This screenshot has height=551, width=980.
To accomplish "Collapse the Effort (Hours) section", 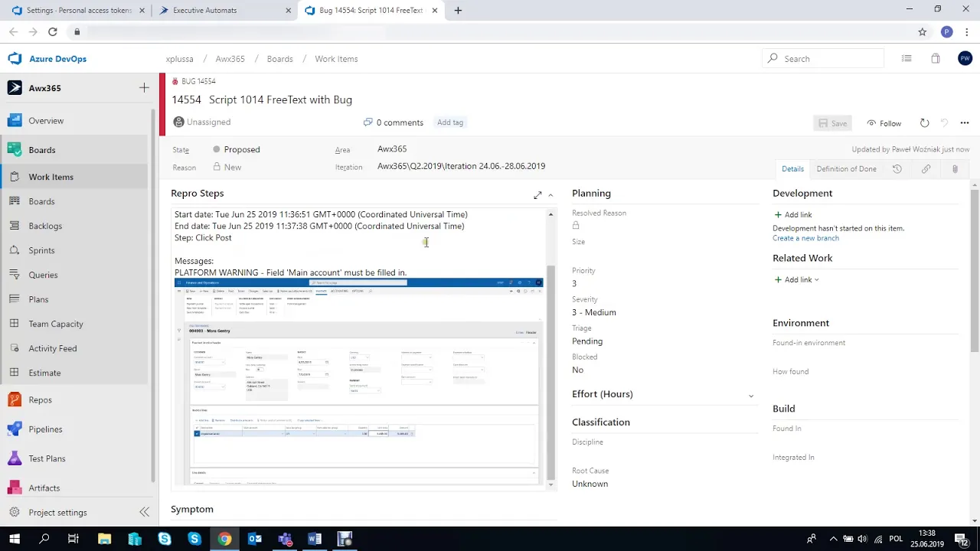I will (751, 395).
